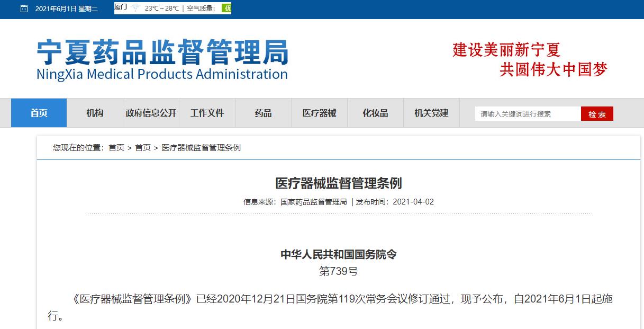Screen dimensions: 644x329
Task: Open the 机构 navigation menu
Action: pos(94,113)
